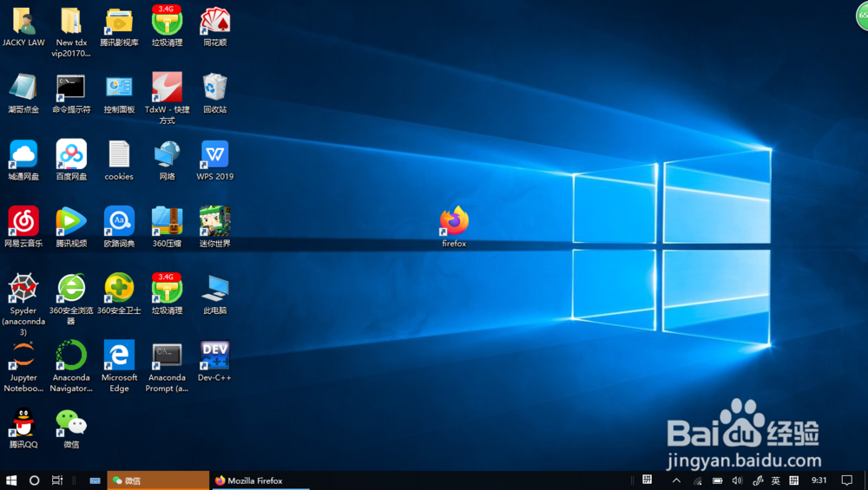Select the Spyder (anaconda3) icon

pyautogui.click(x=23, y=288)
